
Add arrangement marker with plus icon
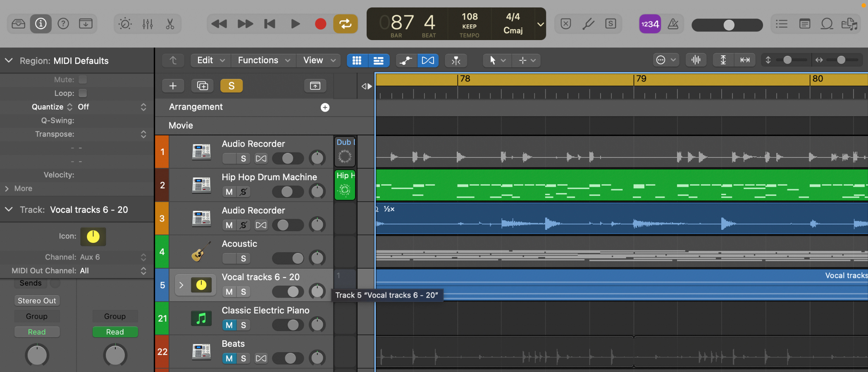[325, 107]
